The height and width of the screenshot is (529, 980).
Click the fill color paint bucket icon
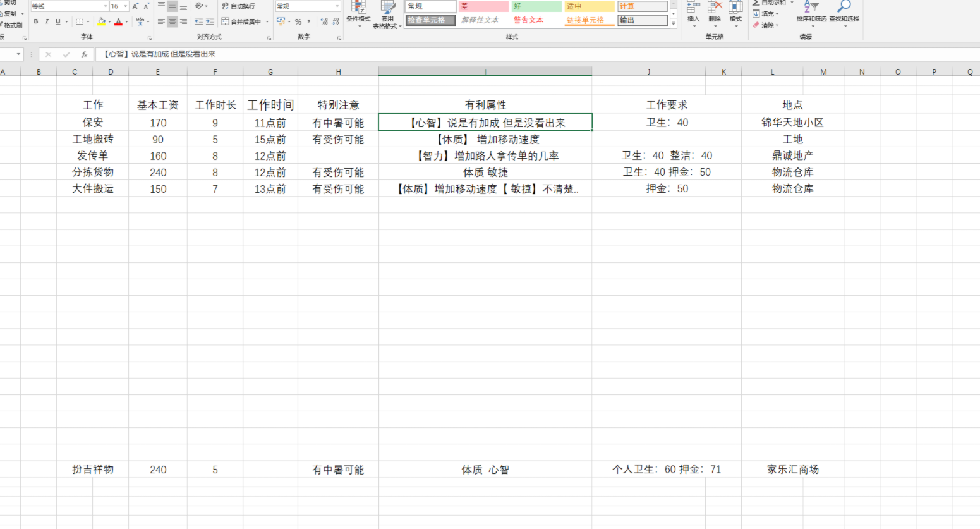pos(101,21)
